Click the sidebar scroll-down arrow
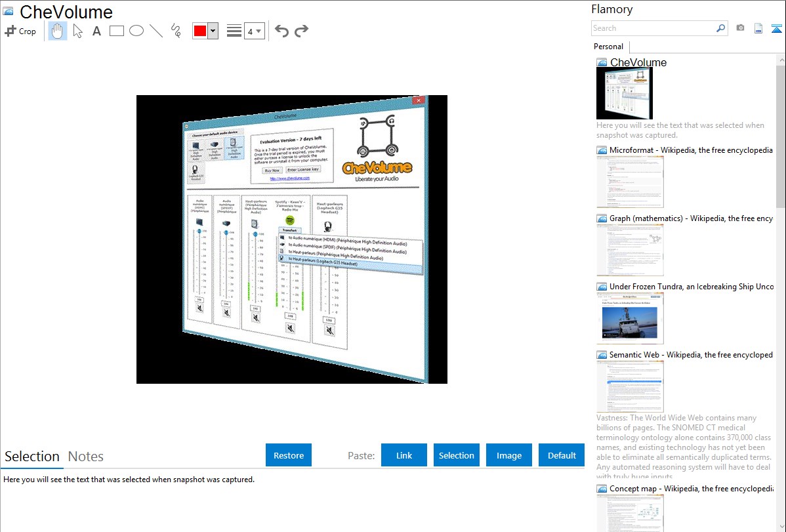The height and width of the screenshot is (532, 786). pyautogui.click(x=781, y=527)
